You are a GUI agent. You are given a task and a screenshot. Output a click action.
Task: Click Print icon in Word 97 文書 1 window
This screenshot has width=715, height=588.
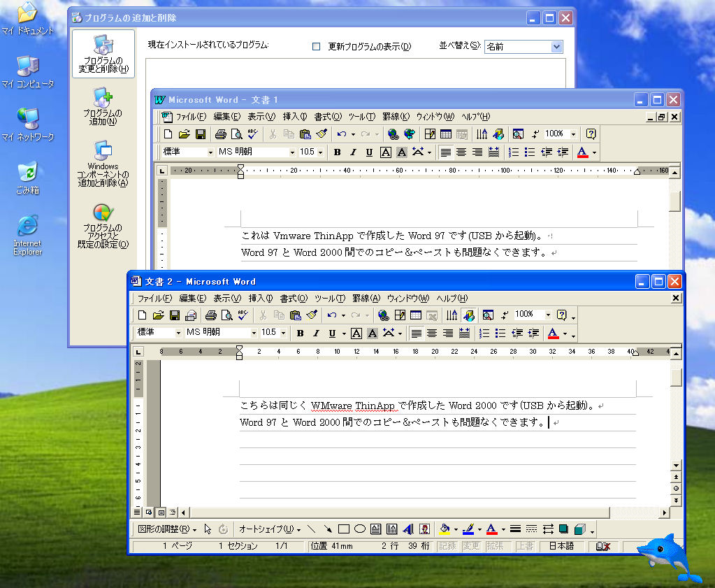coord(221,134)
